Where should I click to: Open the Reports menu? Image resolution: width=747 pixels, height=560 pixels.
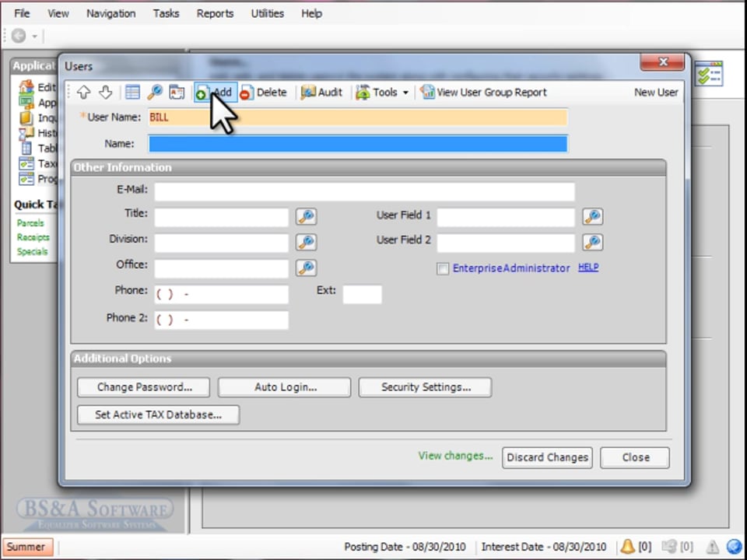pyautogui.click(x=215, y=13)
